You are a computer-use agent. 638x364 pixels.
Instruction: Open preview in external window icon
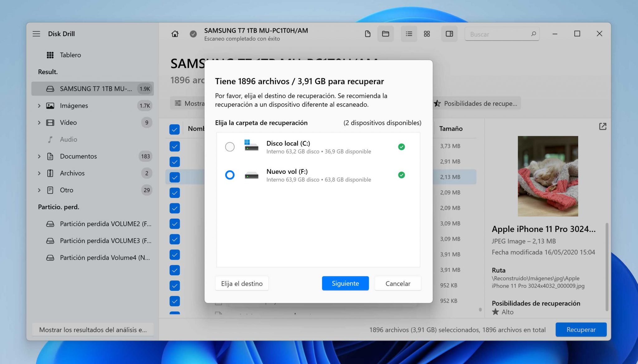click(602, 126)
